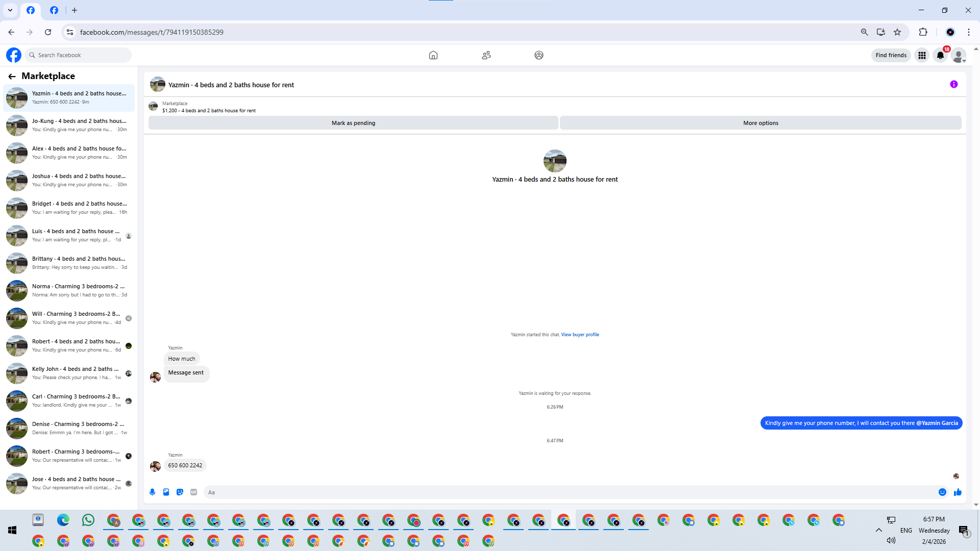Go to Facebook Home tab
980x551 pixels.
click(433, 55)
